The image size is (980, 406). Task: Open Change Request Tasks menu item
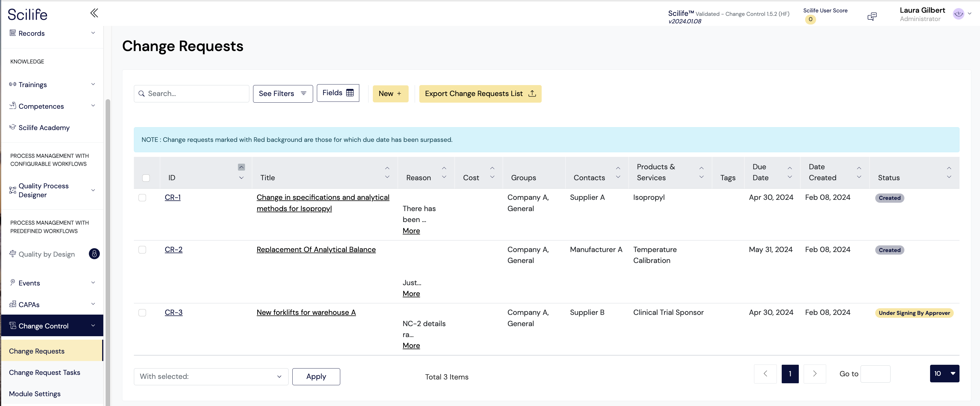(44, 372)
